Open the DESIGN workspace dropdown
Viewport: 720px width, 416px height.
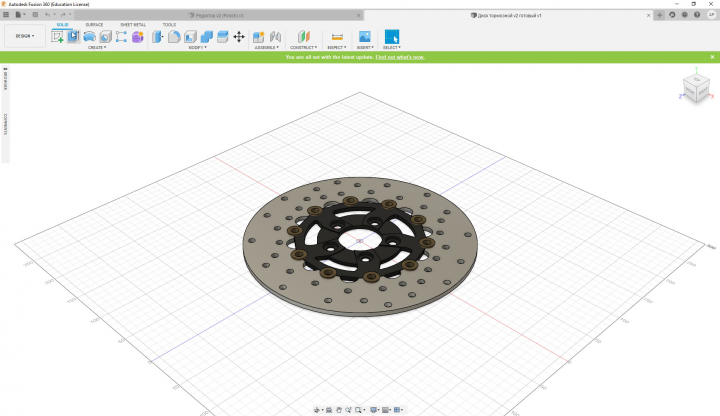tap(25, 36)
